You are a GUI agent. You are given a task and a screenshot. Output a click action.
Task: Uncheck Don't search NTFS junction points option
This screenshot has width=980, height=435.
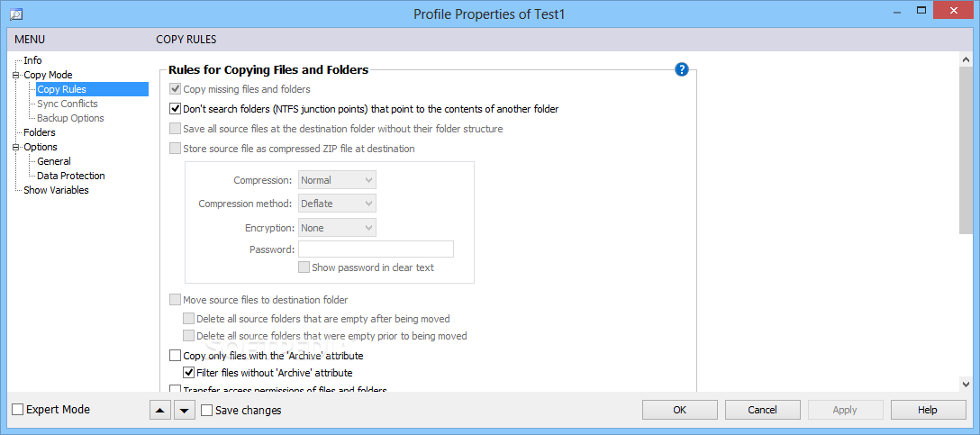click(175, 109)
